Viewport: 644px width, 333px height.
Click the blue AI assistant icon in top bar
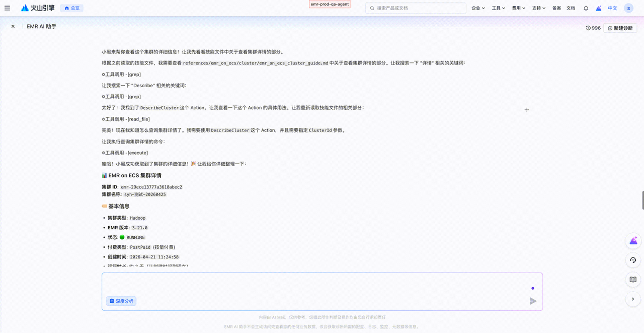click(x=599, y=8)
